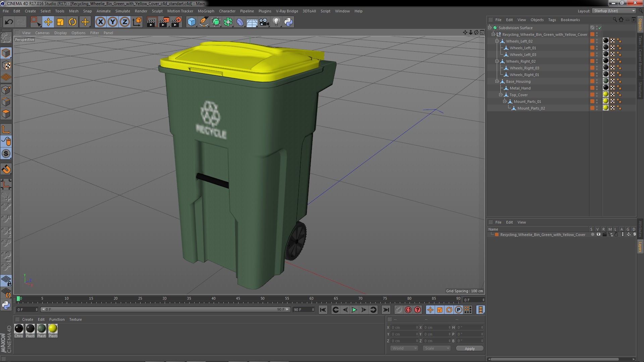Click the Apply button
Viewport: 644px width, 362px height.
click(x=470, y=348)
